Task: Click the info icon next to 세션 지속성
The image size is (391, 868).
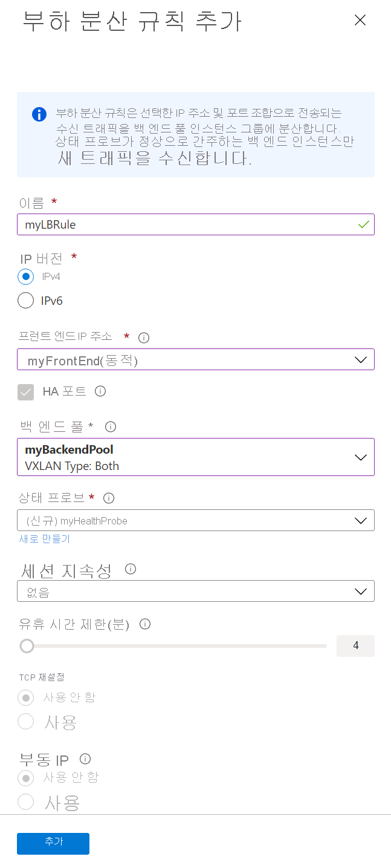Action: pos(129,568)
